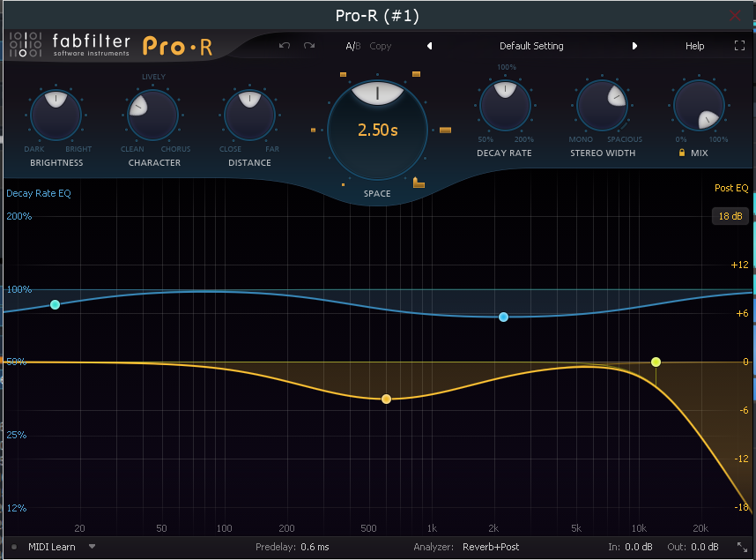Viewport: 756px width, 560px height.
Task: Click the Decay Rate knob
Action: [x=505, y=105]
